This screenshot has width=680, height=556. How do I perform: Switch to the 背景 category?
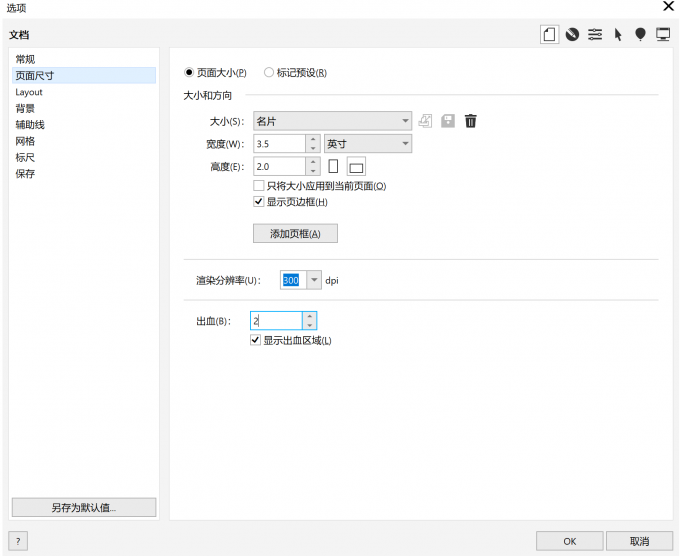25,108
